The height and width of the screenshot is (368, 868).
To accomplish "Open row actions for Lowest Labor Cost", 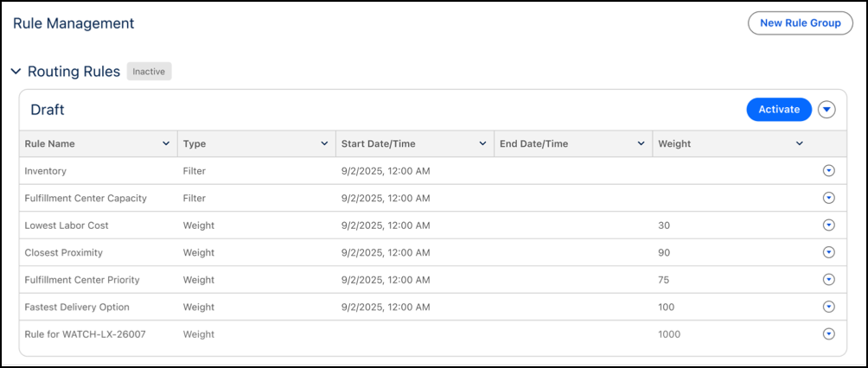I will click(828, 225).
